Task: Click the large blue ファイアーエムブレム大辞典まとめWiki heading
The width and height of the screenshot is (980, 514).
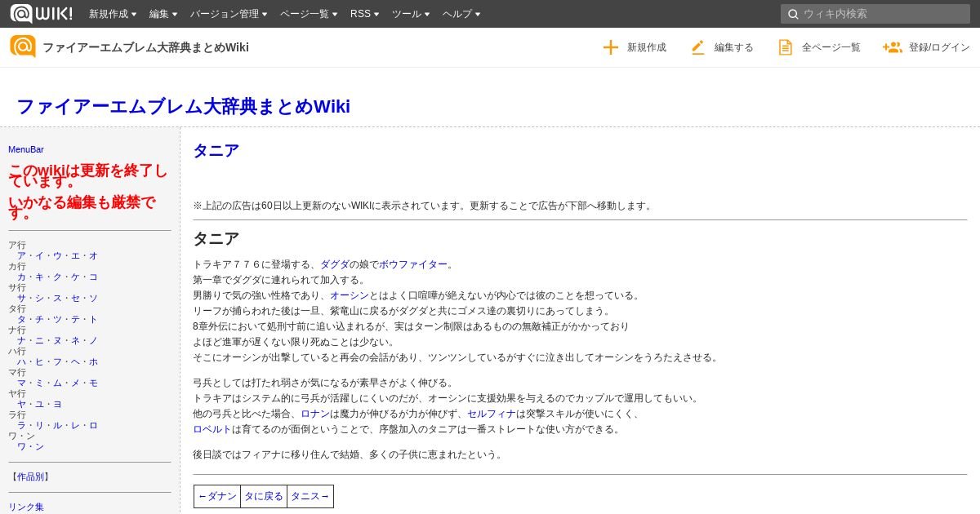Action: pos(183,106)
